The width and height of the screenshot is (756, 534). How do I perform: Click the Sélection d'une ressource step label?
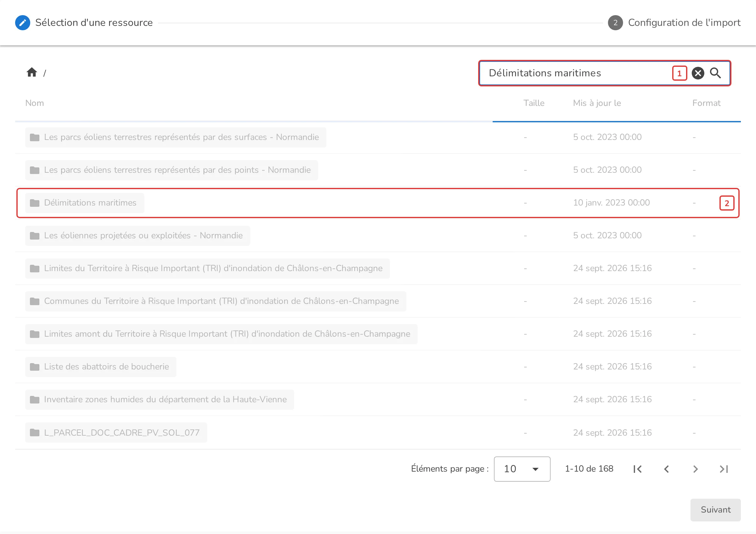(x=94, y=23)
